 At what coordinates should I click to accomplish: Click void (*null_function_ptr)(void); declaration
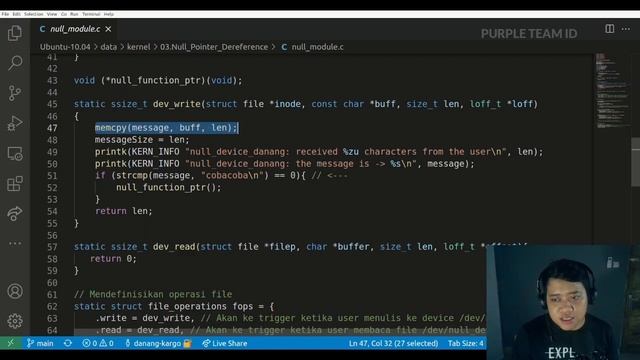(158, 80)
